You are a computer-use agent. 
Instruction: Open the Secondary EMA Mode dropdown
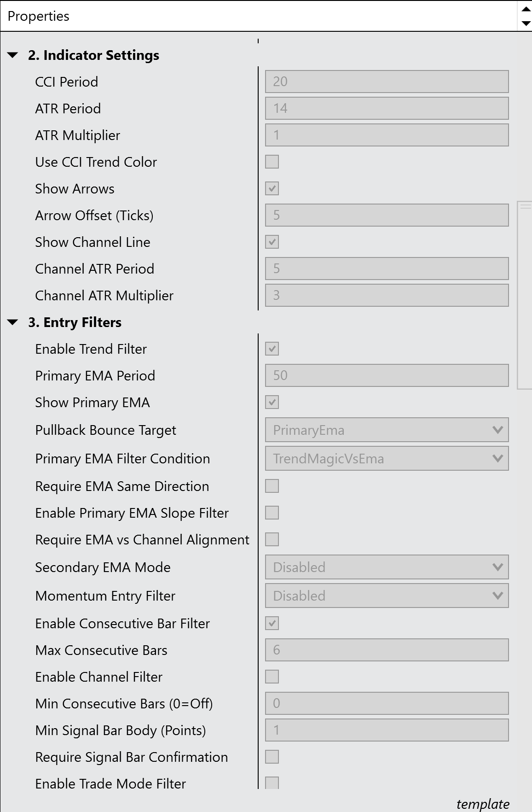[387, 567]
